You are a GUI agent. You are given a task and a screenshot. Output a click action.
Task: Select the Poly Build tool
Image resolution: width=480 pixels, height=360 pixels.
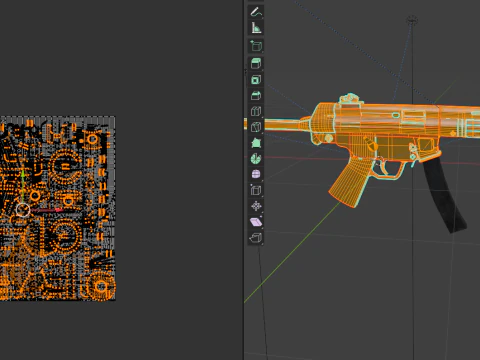coord(256,143)
